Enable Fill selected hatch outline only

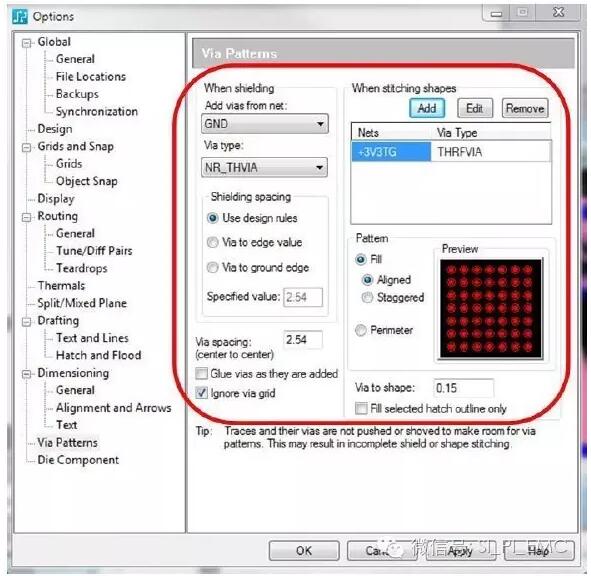coord(361,408)
